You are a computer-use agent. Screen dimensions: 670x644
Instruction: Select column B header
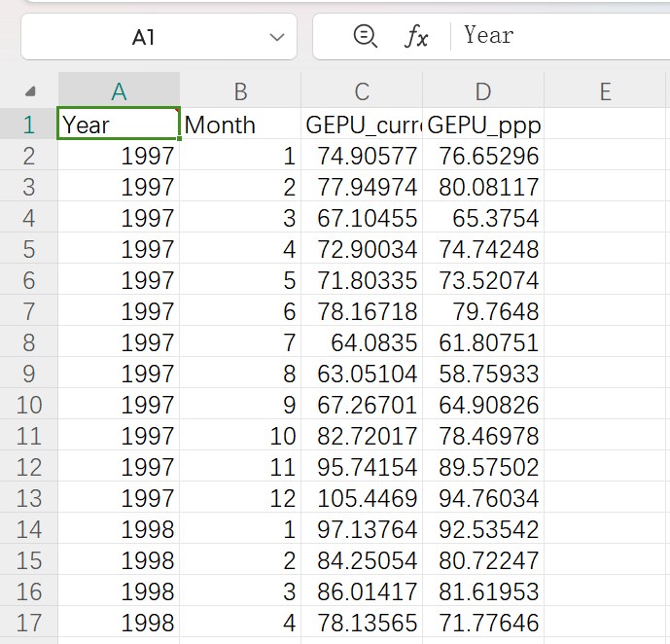point(240,91)
